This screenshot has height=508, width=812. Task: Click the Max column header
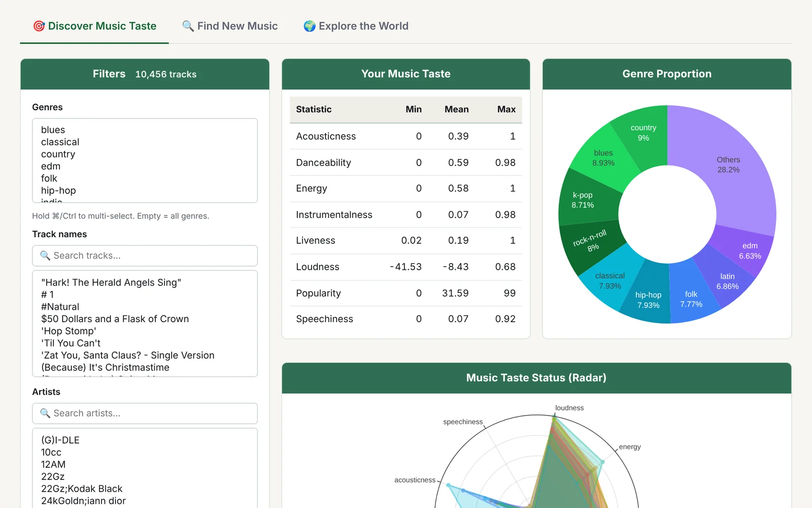click(x=506, y=109)
